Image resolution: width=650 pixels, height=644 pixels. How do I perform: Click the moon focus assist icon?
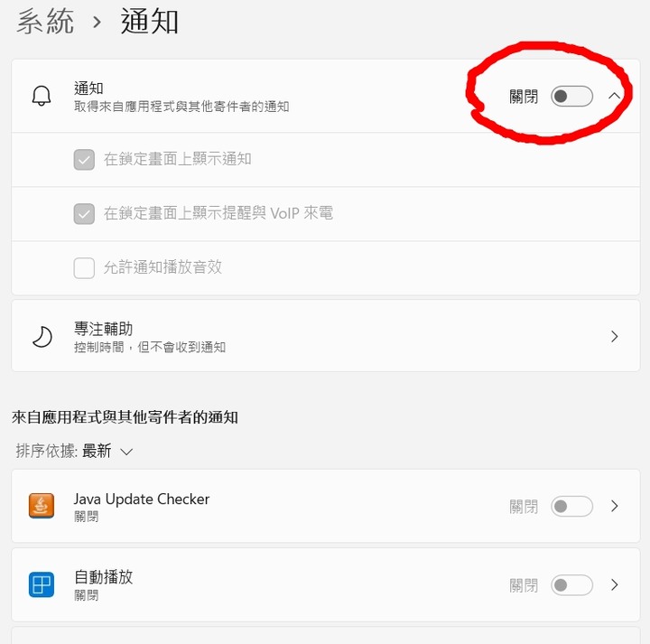pyautogui.click(x=42, y=336)
